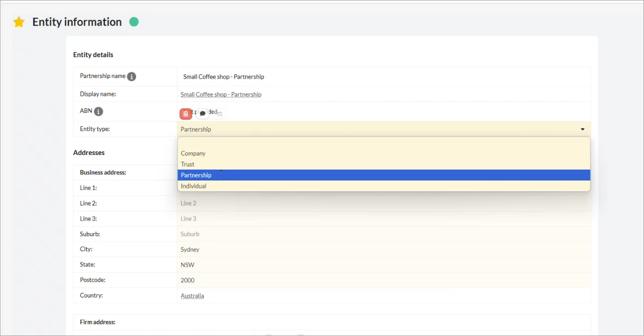Select Company from entity type list
Viewport: 644px width, 336px height.
pyautogui.click(x=193, y=153)
